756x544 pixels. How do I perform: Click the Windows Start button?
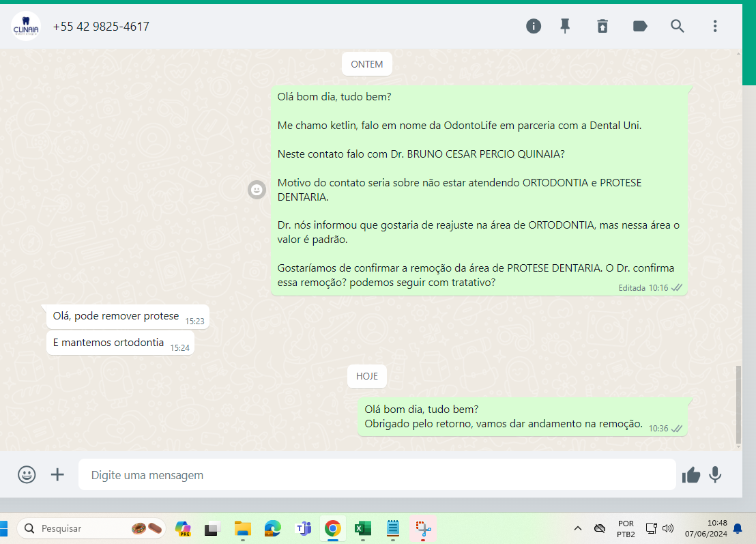(x=3, y=528)
